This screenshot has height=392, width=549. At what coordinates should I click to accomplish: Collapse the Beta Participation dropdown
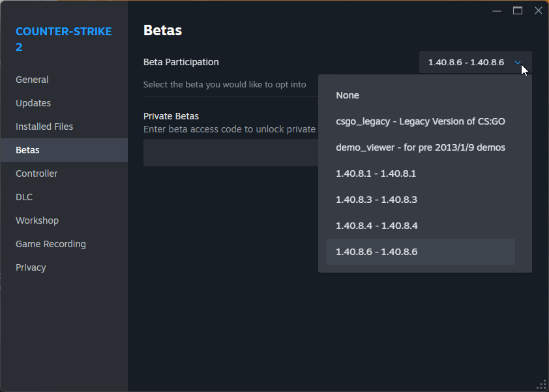tap(475, 63)
